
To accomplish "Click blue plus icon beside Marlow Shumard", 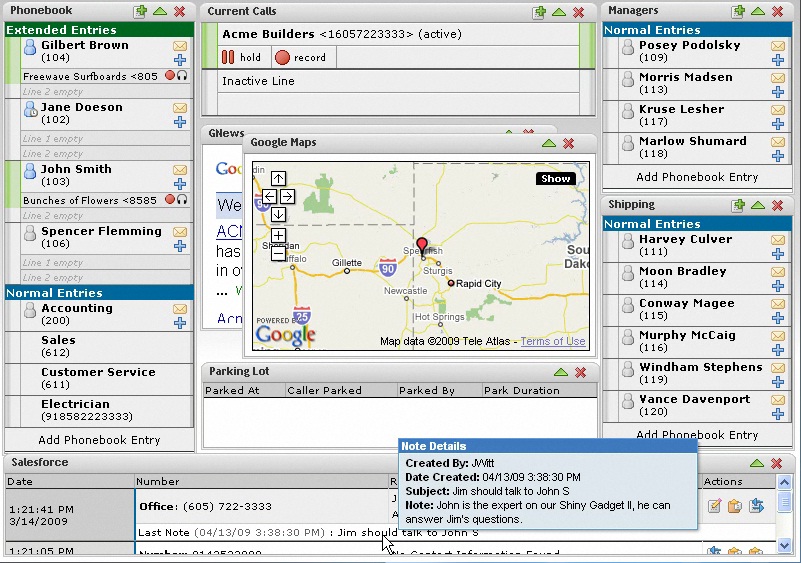I will point(778,156).
